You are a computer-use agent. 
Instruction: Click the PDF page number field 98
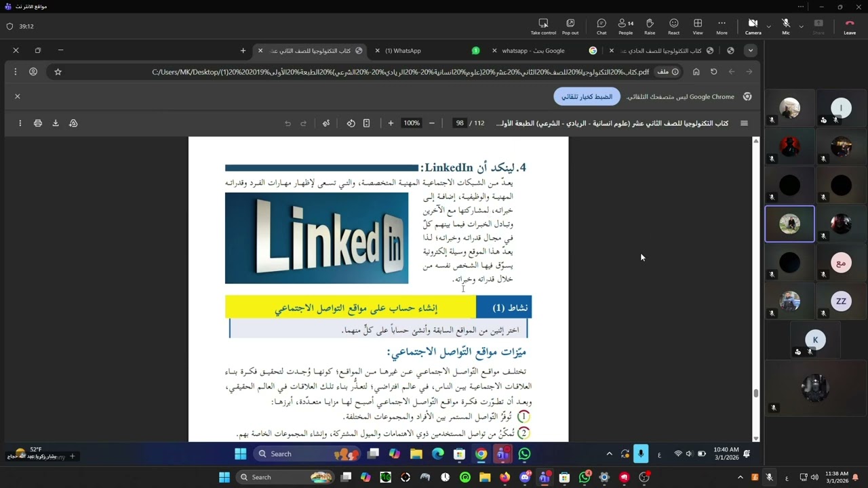[x=460, y=123]
